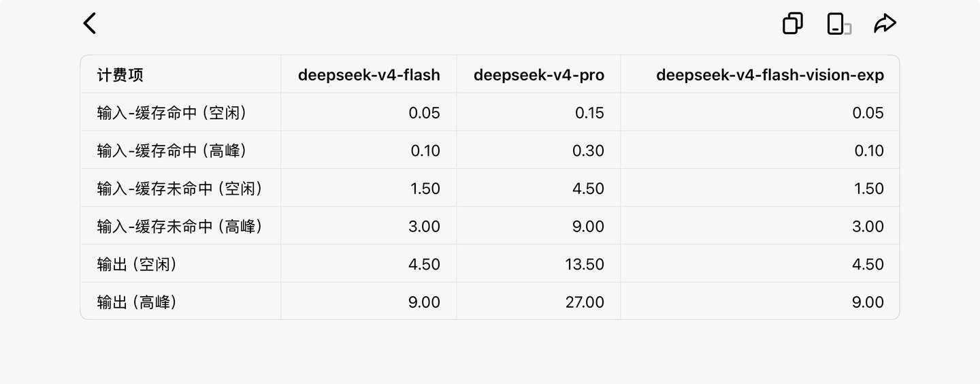Select the 计费项 column header
Image resolution: width=980 pixels, height=384 pixels.
click(x=120, y=75)
